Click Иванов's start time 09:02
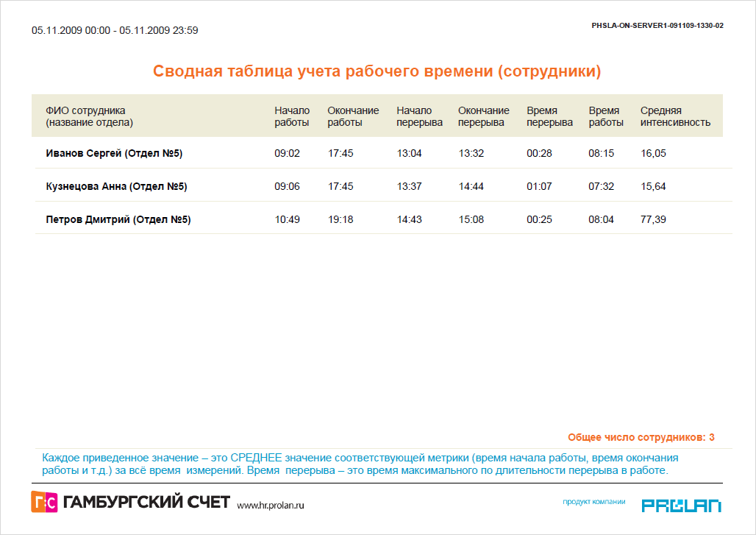Viewport: 756px width, 535px height. click(x=288, y=153)
